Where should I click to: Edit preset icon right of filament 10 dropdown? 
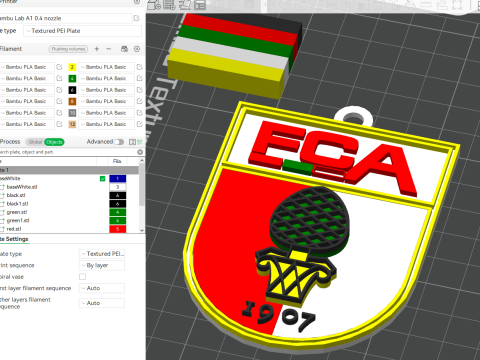click(139, 113)
